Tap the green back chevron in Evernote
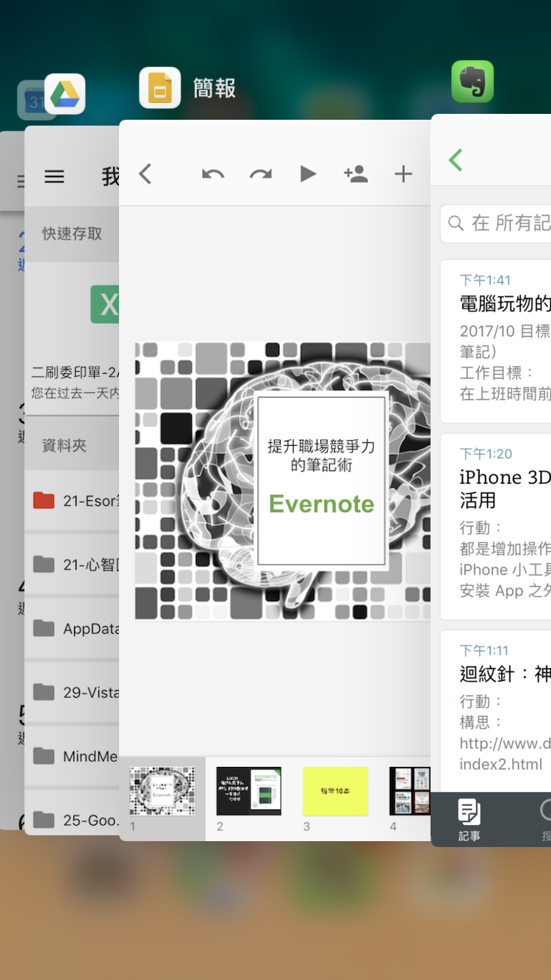551x980 pixels. (x=455, y=159)
